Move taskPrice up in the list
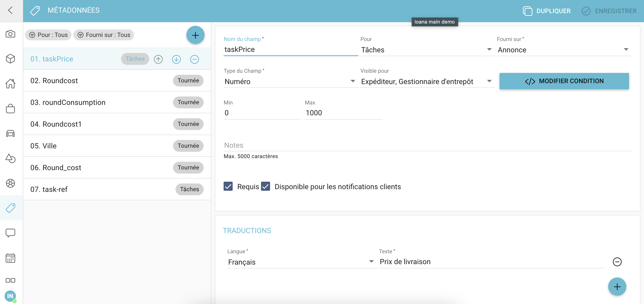Viewport: 644px width, 304px height. click(x=158, y=59)
